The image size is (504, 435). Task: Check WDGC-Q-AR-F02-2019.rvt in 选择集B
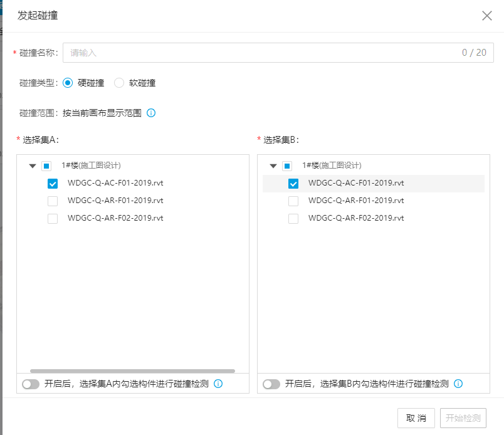click(x=293, y=219)
